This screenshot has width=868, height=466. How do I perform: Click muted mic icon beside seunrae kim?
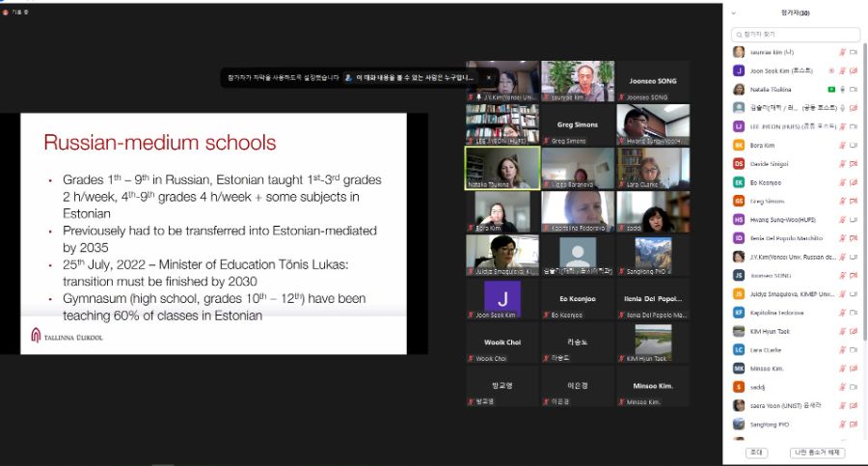coord(842,52)
